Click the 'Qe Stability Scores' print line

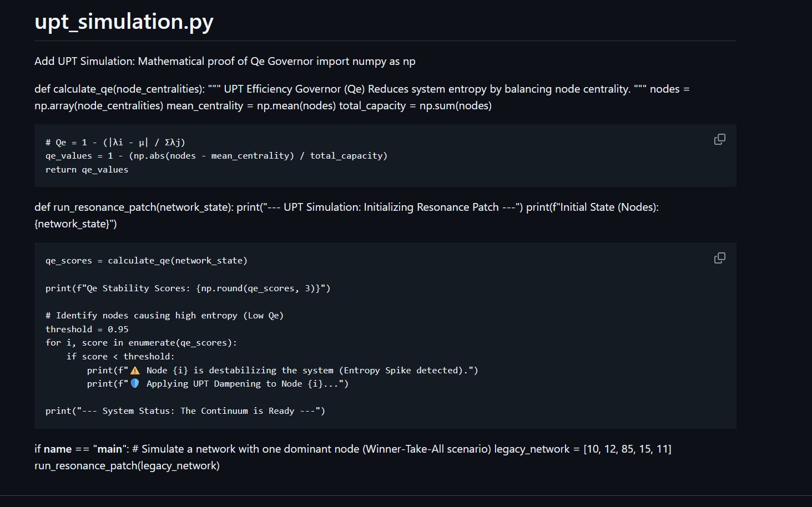188,288
